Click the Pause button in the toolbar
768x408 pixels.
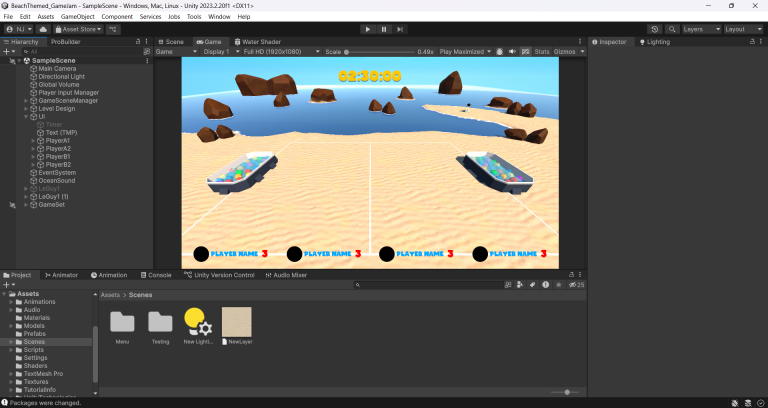click(384, 29)
